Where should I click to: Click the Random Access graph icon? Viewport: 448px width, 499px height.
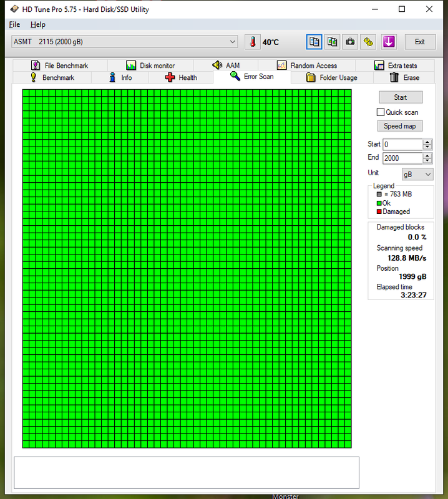point(281,65)
